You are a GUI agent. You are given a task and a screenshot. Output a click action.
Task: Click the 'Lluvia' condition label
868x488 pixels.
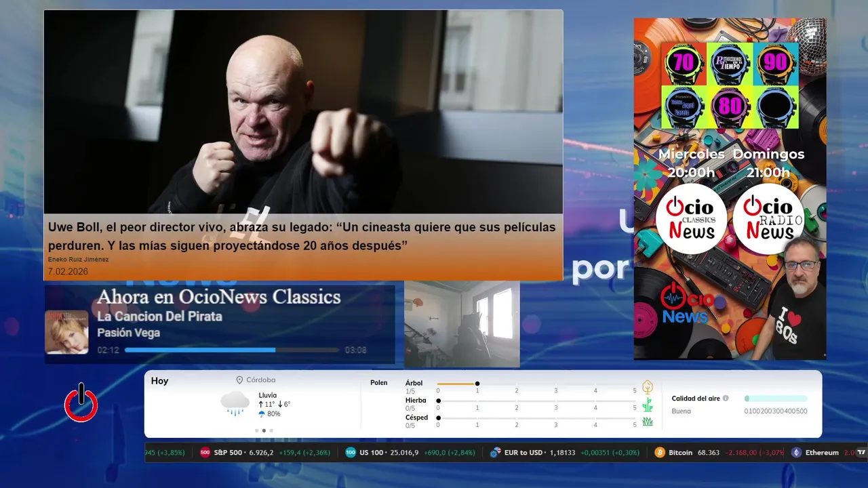point(267,395)
